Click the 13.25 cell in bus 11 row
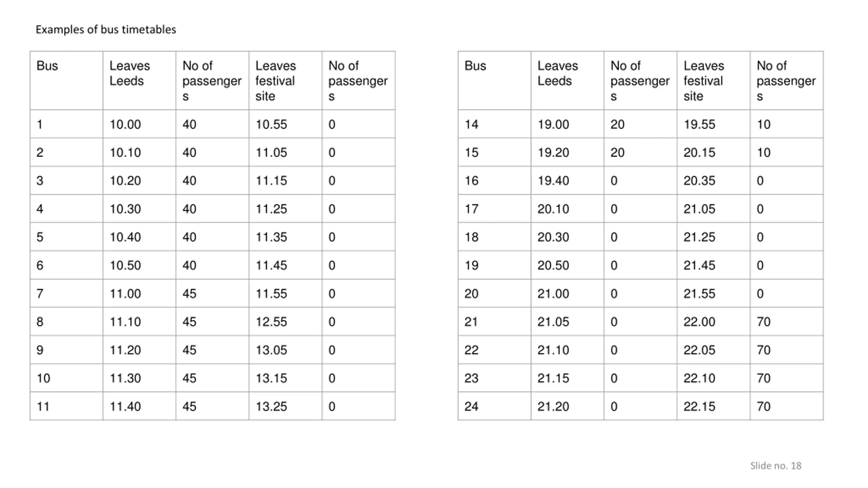 tap(285, 406)
